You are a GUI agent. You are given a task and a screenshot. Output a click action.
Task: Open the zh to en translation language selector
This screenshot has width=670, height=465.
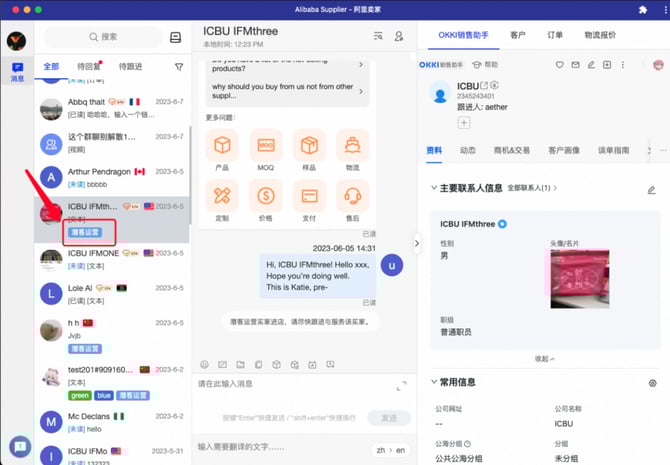(391, 450)
